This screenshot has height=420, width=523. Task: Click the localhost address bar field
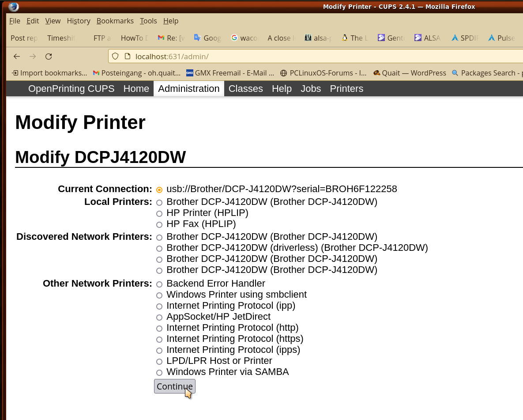click(309, 56)
